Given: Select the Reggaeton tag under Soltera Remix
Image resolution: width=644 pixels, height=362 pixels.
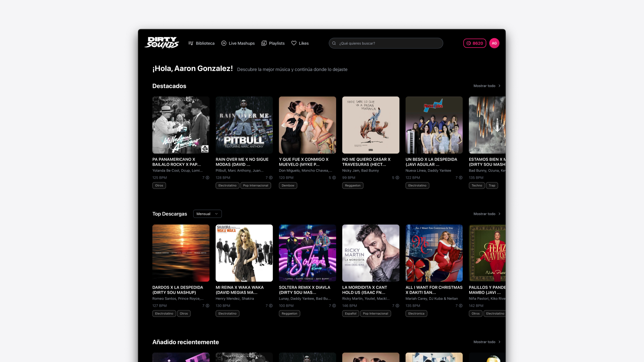Looking at the screenshot, I should click(289, 313).
